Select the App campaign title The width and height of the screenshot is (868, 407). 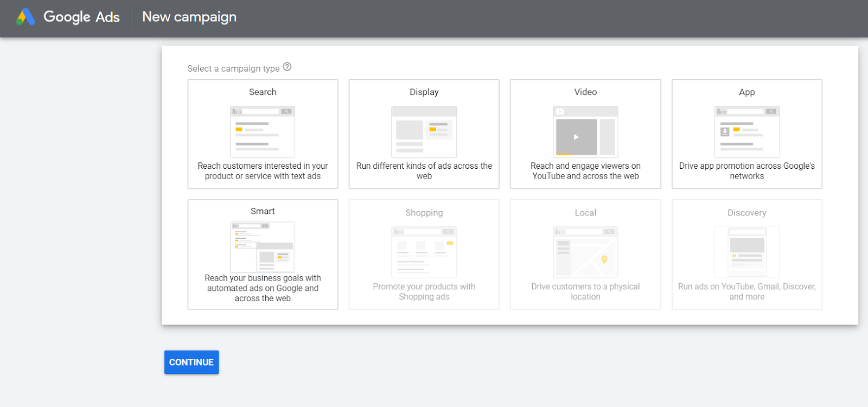tap(747, 92)
